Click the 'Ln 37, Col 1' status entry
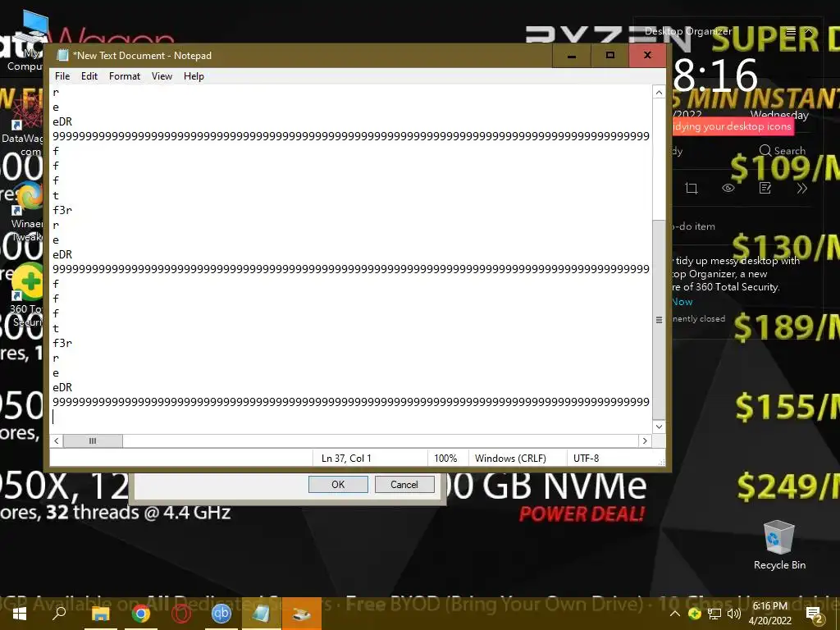The width and height of the screenshot is (840, 630). tap(346, 458)
